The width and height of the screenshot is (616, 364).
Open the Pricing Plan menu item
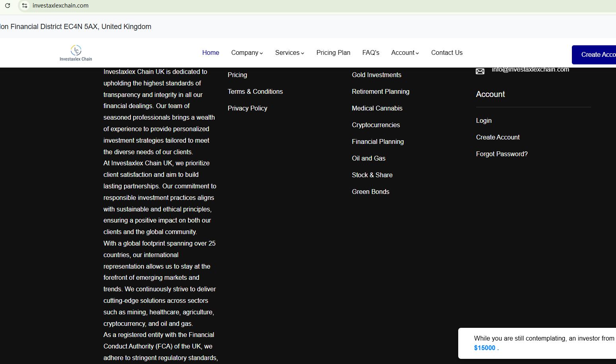(333, 53)
